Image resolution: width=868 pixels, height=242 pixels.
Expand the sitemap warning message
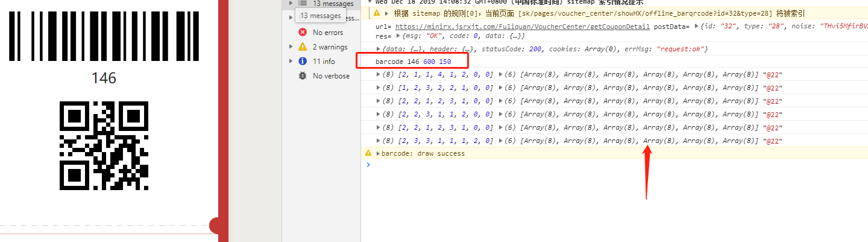[x=387, y=13]
